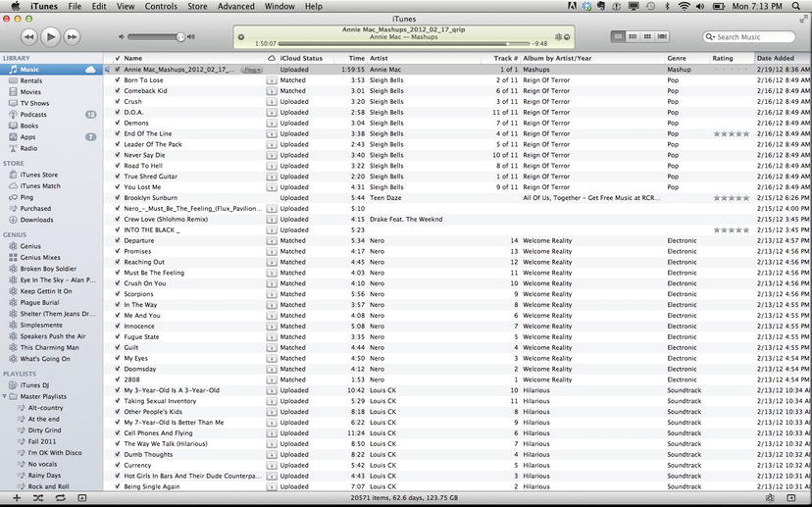Switch to grid view
The image size is (812, 507).
[647, 36]
